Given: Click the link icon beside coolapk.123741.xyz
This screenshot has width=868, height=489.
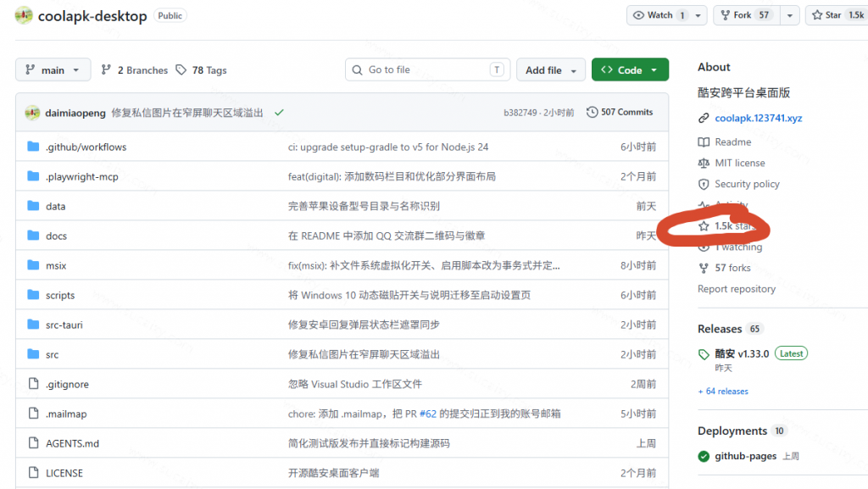Looking at the screenshot, I should pos(704,118).
